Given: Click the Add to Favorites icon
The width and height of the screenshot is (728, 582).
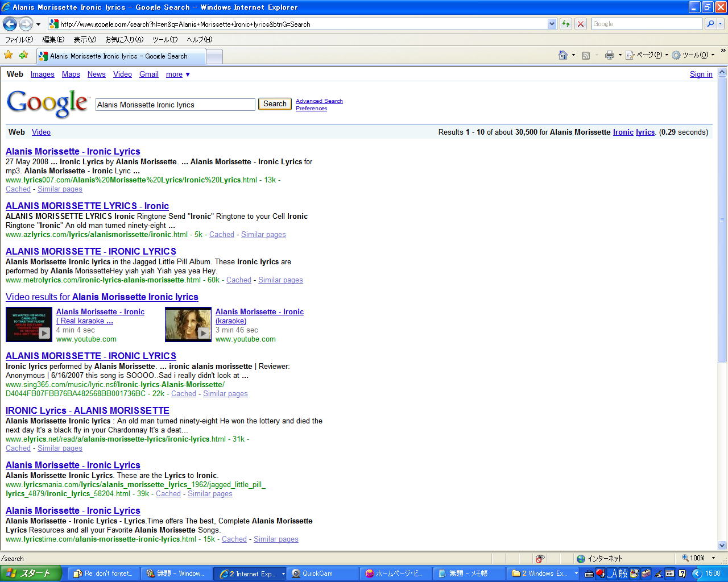Looking at the screenshot, I should point(23,55).
